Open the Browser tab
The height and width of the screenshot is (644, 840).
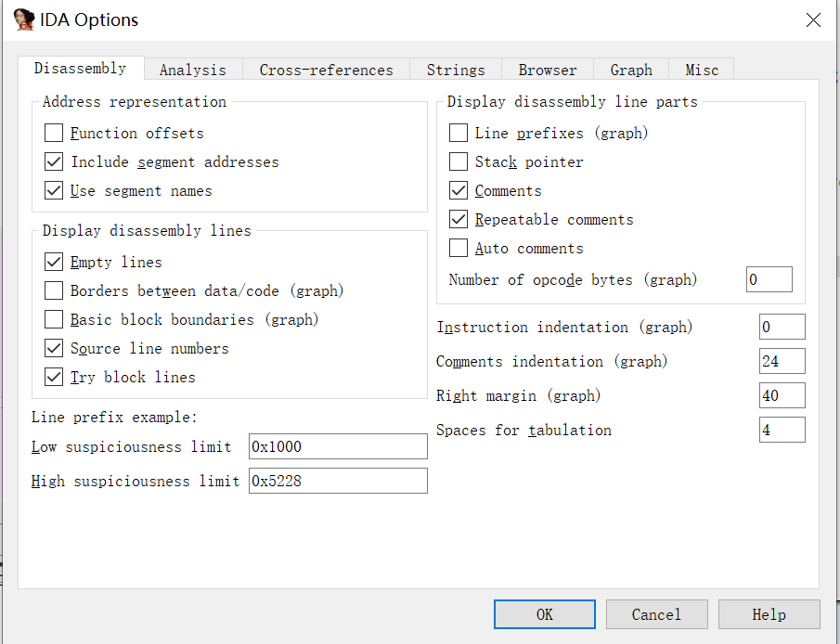tap(548, 70)
